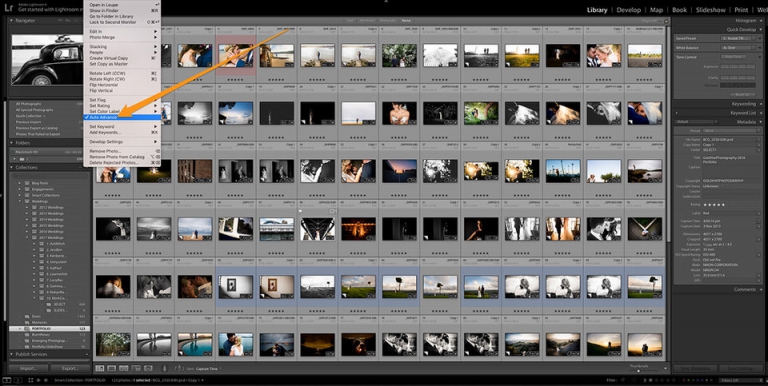Open People view icon in toolbar

[x=148, y=368]
